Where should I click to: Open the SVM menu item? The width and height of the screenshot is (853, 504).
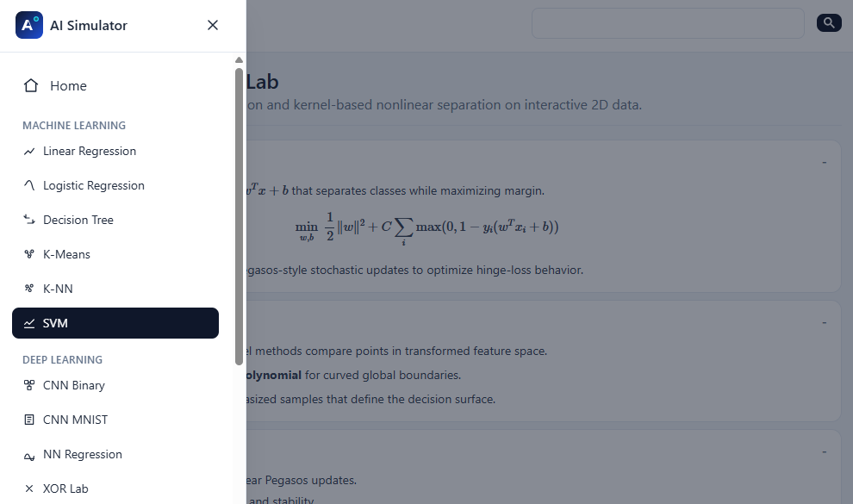pos(115,323)
